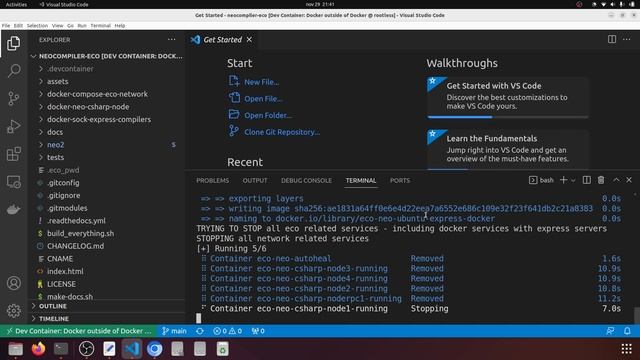The width and height of the screenshot is (640, 360).
Task: Switch to the PROBLEMS tab
Action: pyautogui.click(x=212, y=180)
